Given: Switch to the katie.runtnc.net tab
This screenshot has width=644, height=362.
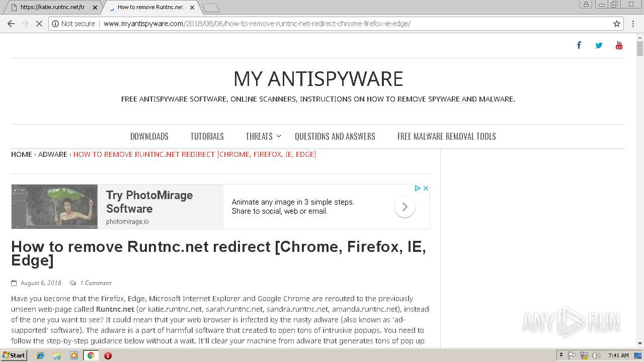Looking at the screenshot, I should coord(52,8).
